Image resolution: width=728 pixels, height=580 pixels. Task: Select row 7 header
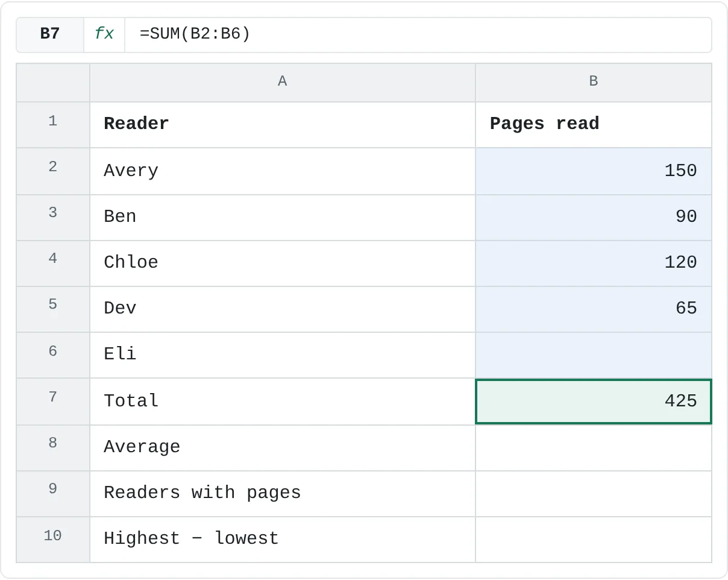click(x=53, y=401)
